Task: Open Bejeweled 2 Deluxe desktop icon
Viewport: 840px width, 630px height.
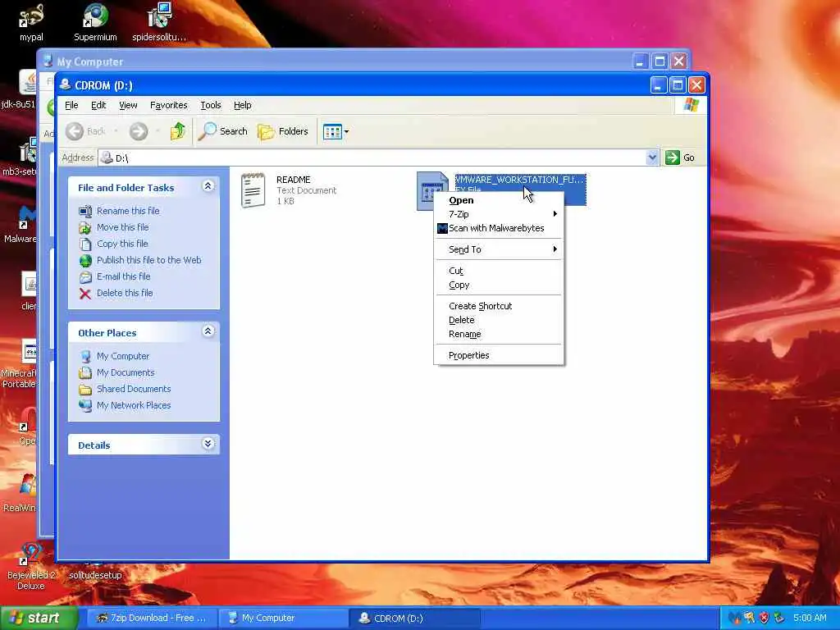Action: tap(31, 566)
